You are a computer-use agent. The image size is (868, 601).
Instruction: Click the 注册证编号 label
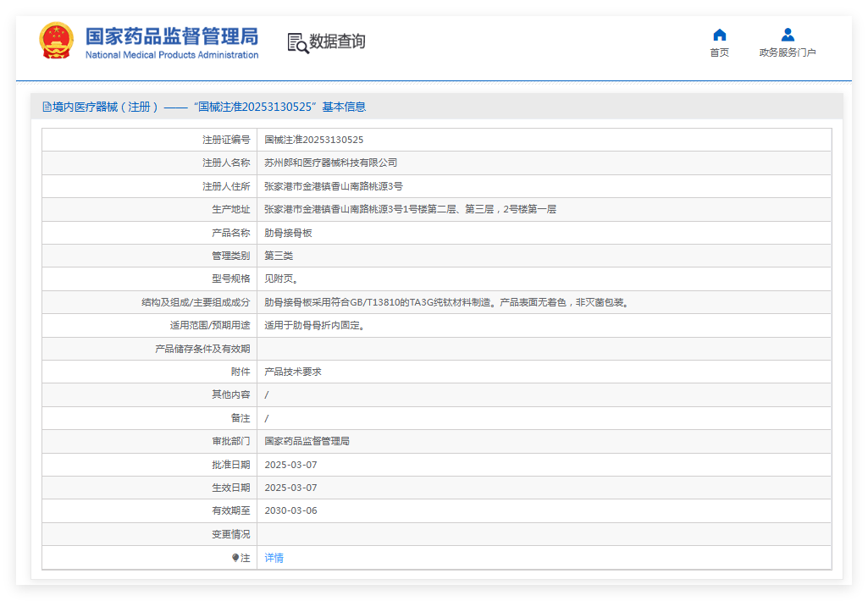pos(226,140)
